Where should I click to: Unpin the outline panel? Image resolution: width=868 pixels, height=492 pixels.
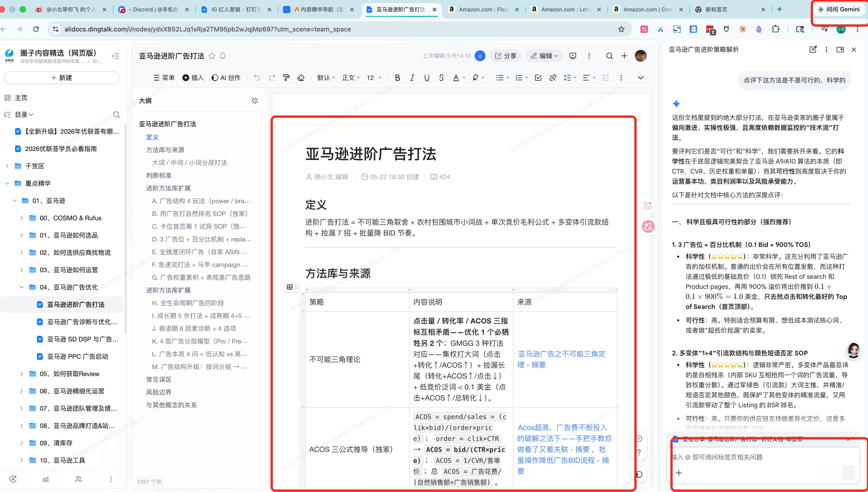(255, 101)
